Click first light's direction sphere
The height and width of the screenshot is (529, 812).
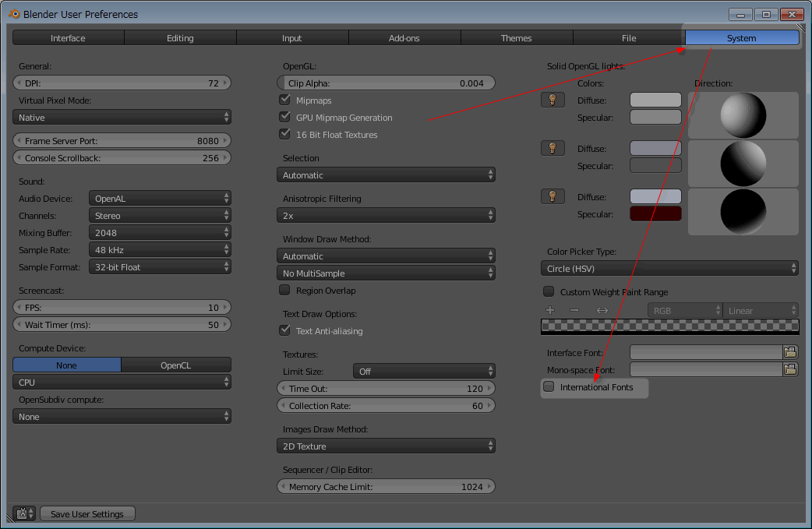click(743, 115)
